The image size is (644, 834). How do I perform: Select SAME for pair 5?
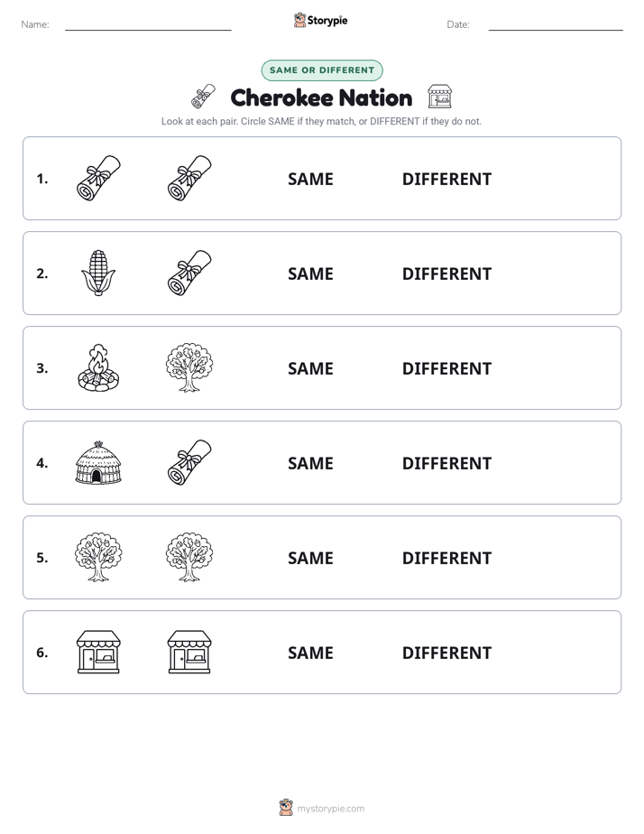[x=310, y=558]
